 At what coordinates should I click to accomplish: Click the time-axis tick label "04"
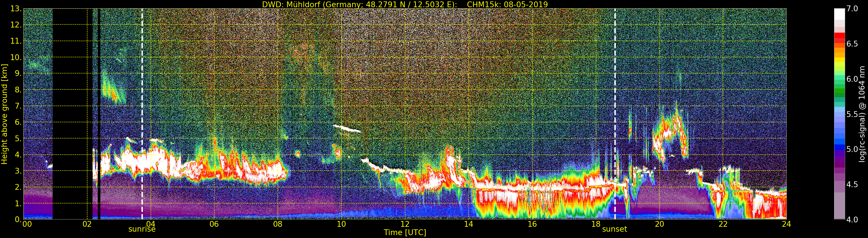[x=151, y=224]
